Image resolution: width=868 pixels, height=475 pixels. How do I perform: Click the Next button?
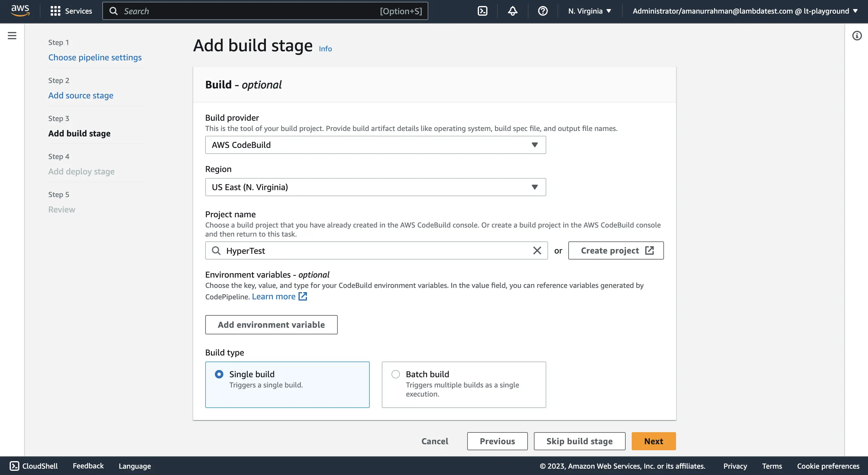653,441
